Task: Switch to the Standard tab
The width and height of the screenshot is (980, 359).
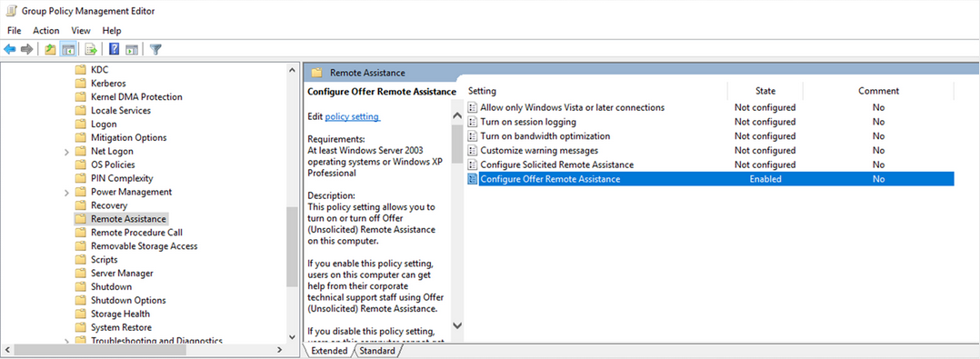Action: (x=377, y=351)
